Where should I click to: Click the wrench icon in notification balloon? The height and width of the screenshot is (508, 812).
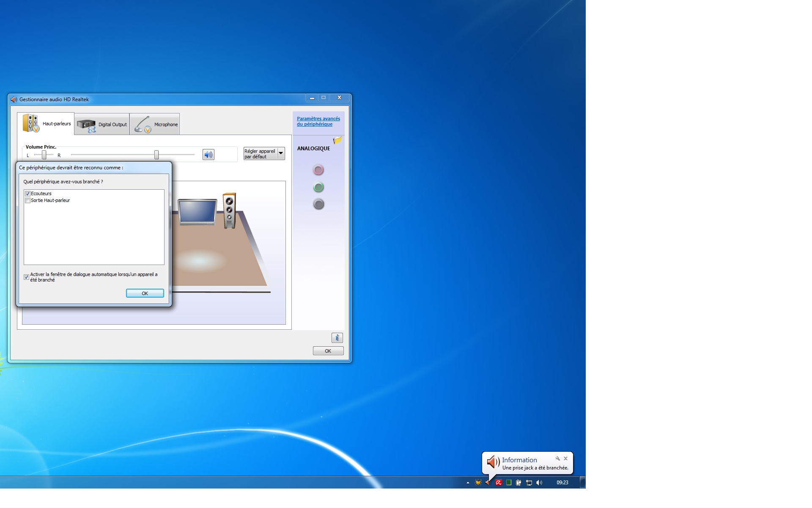coord(557,458)
